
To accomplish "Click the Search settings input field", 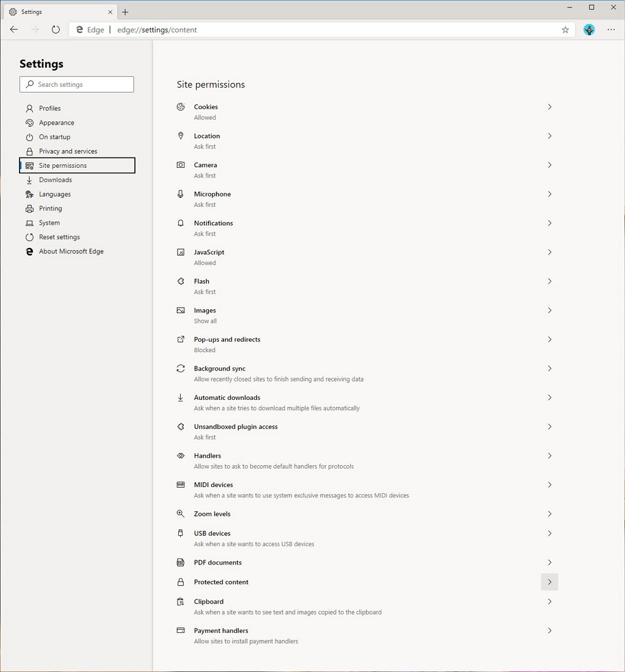I will (x=77, y=84).
